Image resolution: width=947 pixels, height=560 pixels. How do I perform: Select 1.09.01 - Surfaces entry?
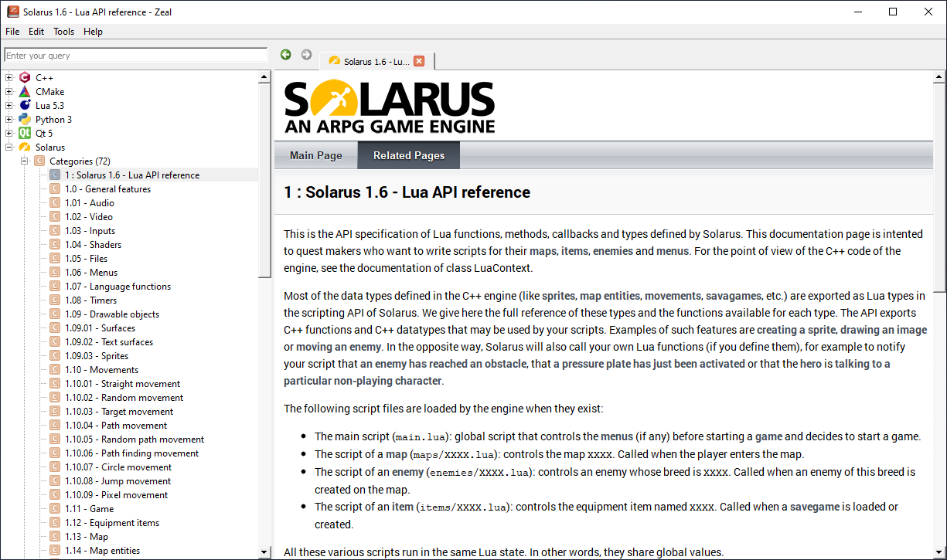click(100, 328)
